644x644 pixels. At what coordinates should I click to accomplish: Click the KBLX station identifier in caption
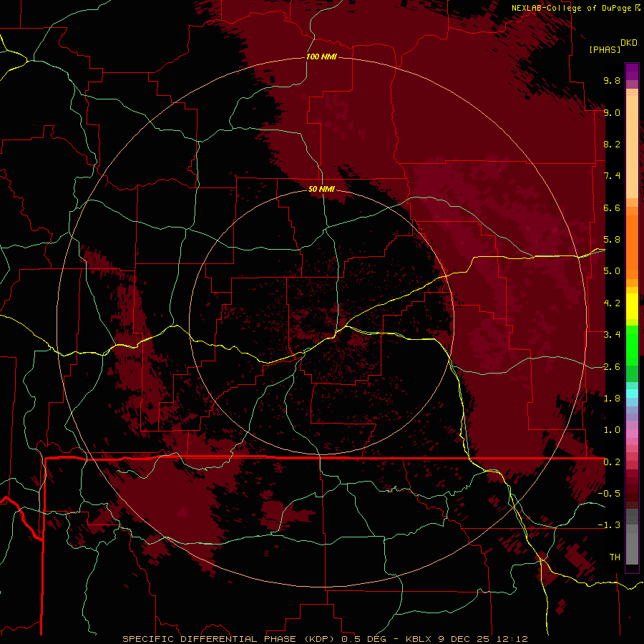pyautogui.click(x=419, y=639)
